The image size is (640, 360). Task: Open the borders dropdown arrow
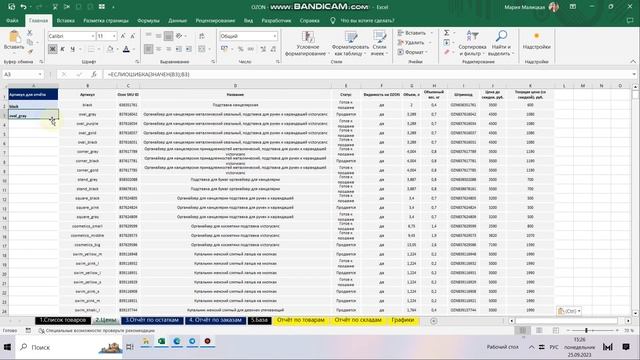pyautogui.click(x=98, y=49)
